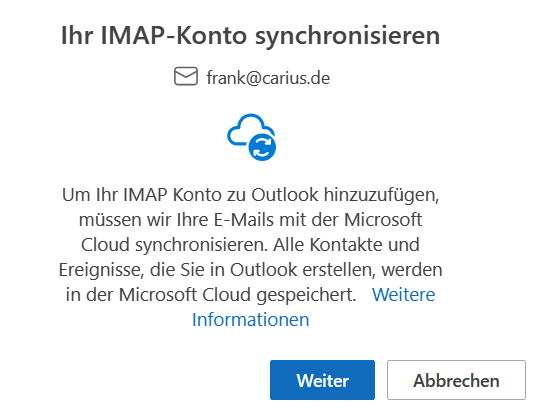Click the word Weitere in the link

[403, 295]
